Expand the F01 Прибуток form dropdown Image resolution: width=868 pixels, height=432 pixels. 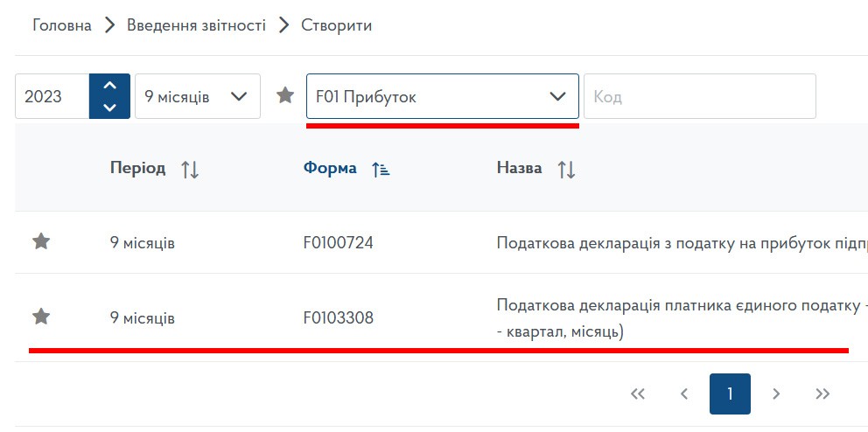pyautogui.click(x=443, y=96)
